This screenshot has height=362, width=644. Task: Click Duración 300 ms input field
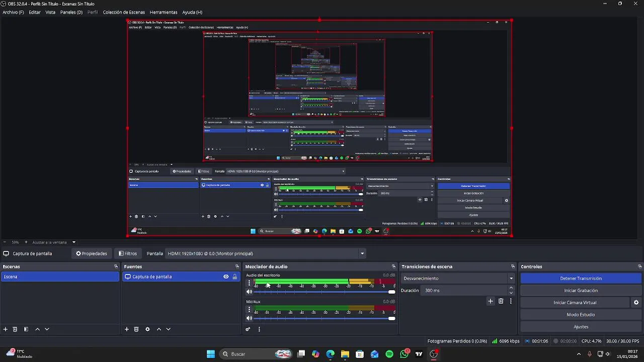pyautogui.click(x=464, y=291)
